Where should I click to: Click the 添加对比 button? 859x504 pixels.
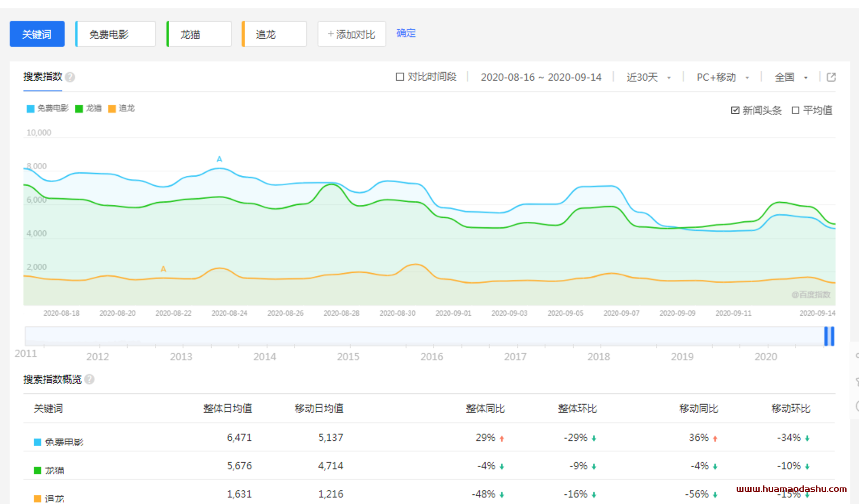pos(352,34)
